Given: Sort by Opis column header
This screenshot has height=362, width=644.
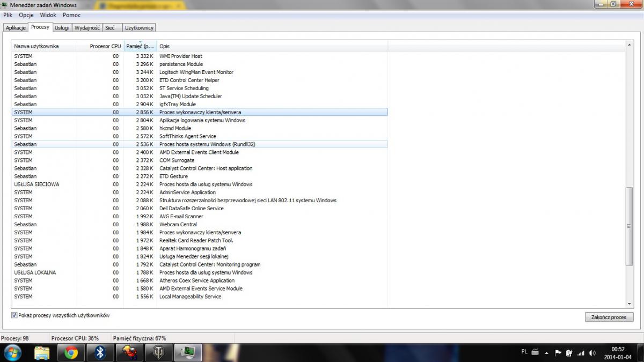Looking at the screenshot, I should 272,46.
